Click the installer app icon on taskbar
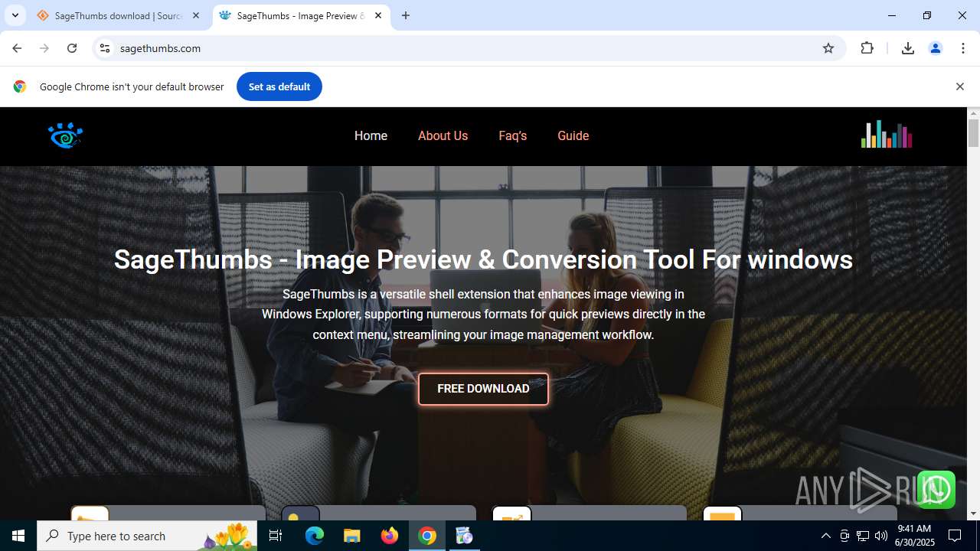 click(x=464, y=536)
